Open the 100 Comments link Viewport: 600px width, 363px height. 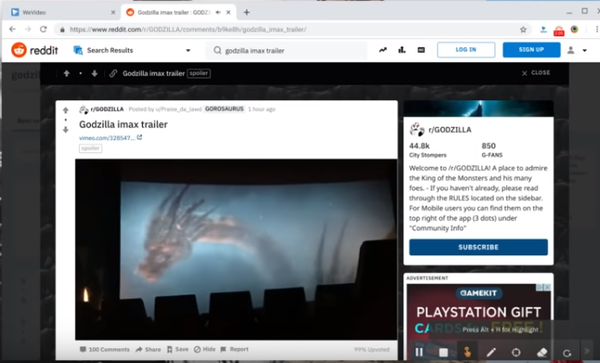pos(105,349)
